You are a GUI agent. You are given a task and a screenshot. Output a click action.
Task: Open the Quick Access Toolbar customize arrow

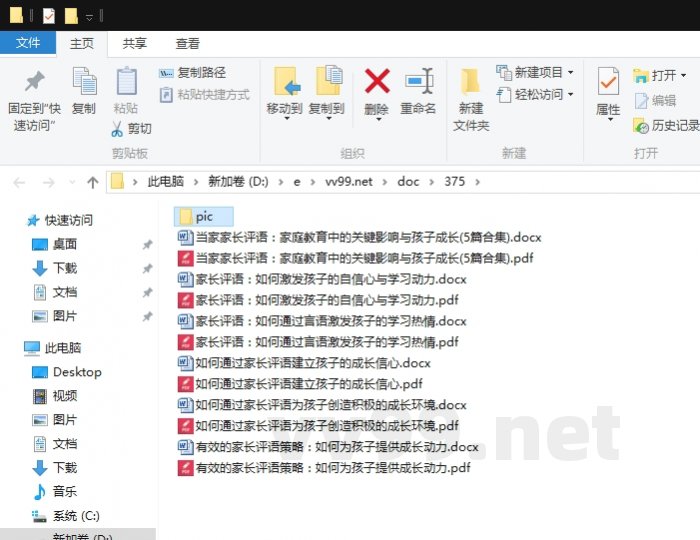pyautogui.click(x=89, y=17)
